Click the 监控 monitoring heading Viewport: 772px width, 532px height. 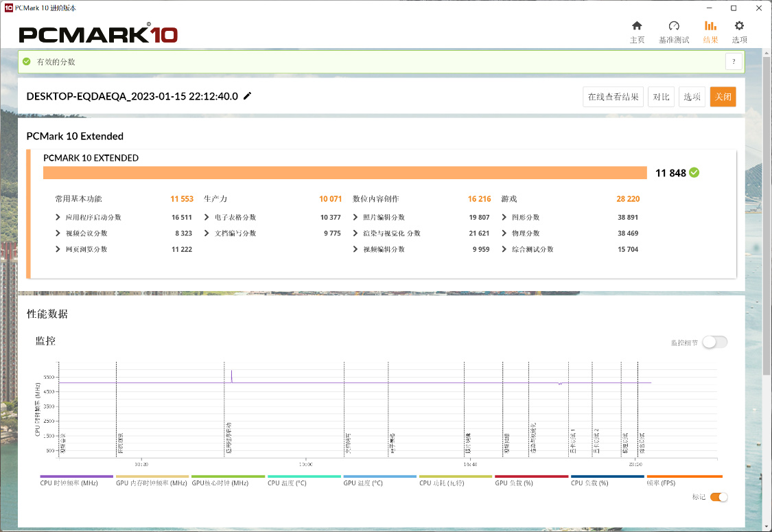click(x=45, y=341)
